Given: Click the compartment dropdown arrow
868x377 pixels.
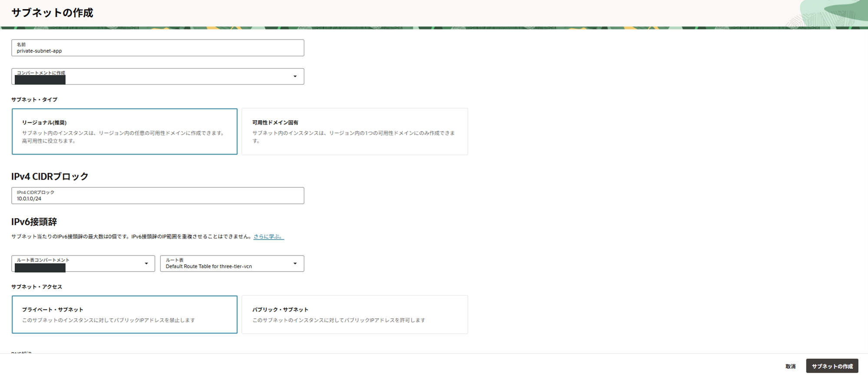Looking at the screenshot, I should [x=295, y=76].
